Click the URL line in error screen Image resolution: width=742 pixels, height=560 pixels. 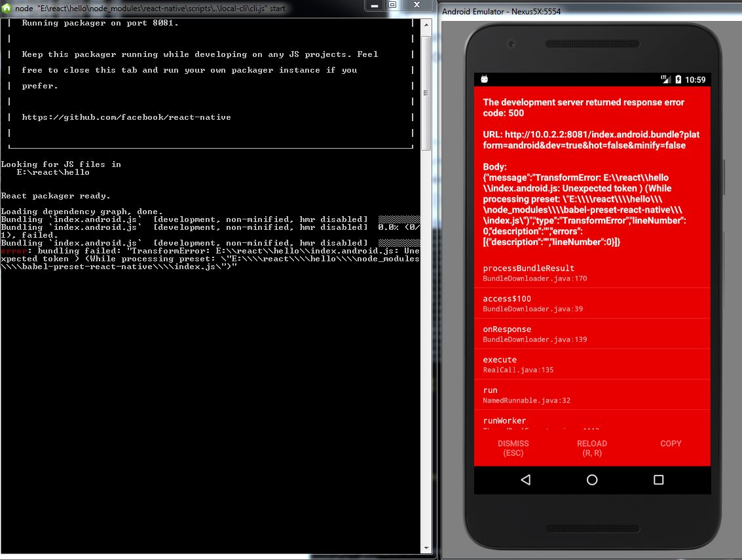[591, 140]
